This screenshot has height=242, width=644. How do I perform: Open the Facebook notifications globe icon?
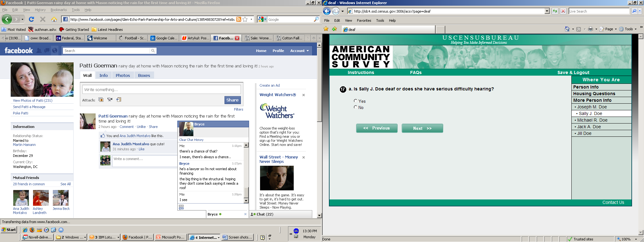click(x=55, y=50)
